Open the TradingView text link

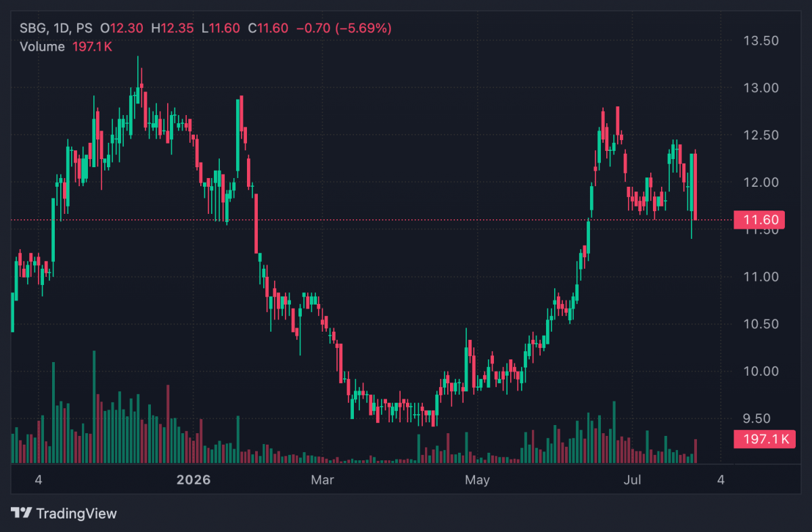[76, 514]
